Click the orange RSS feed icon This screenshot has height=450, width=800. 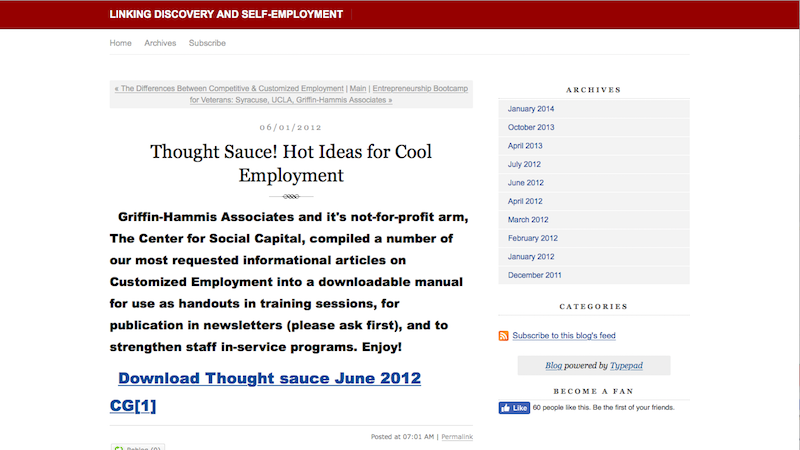(x=504, y=336)
